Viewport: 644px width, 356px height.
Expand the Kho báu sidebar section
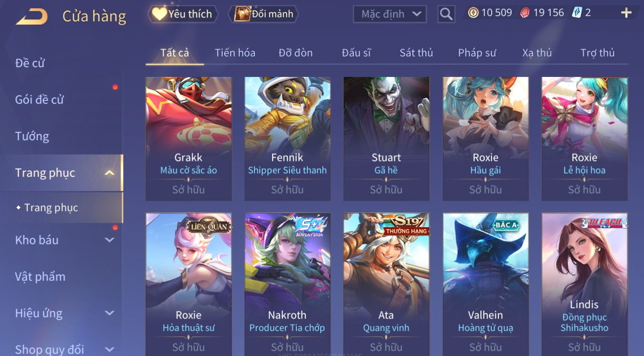109,240
